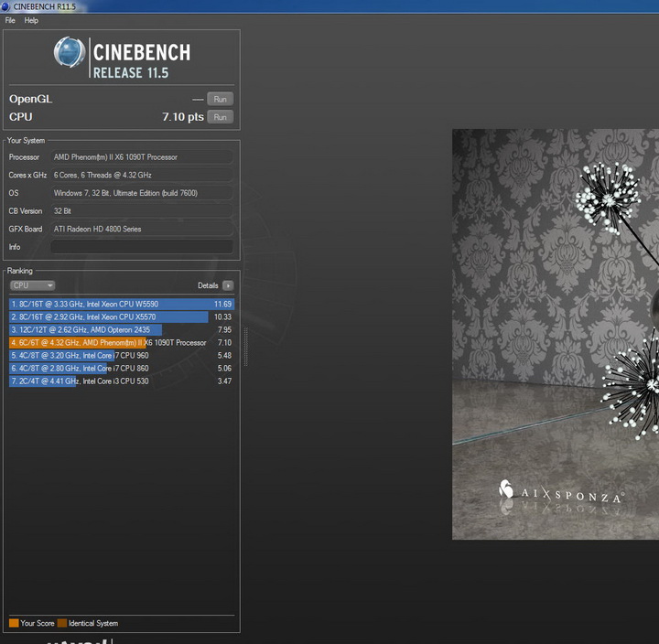Select the Intel Core i7 860 ranking row

[x=122, y=369]
